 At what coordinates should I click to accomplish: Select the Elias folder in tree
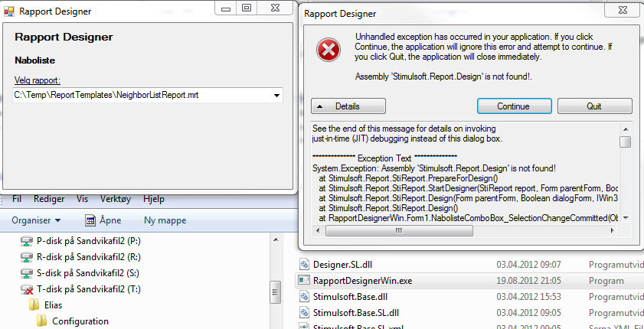point(53,305)
